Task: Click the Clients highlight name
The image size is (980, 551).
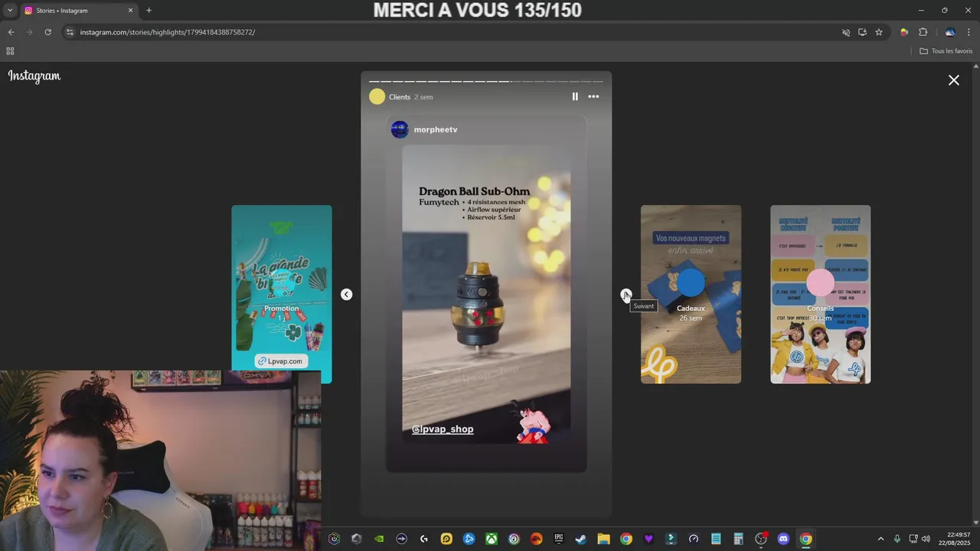Action: tap(400, 97)
